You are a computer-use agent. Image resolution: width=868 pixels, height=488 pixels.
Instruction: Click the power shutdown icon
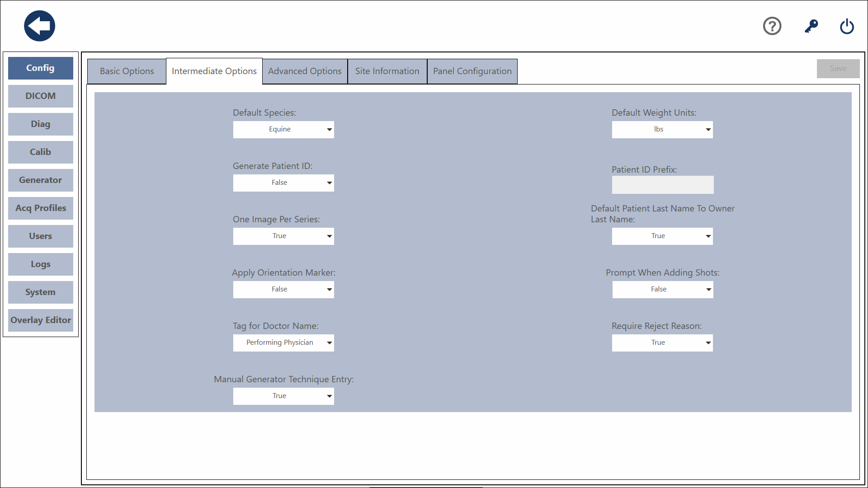pos(847,26)
